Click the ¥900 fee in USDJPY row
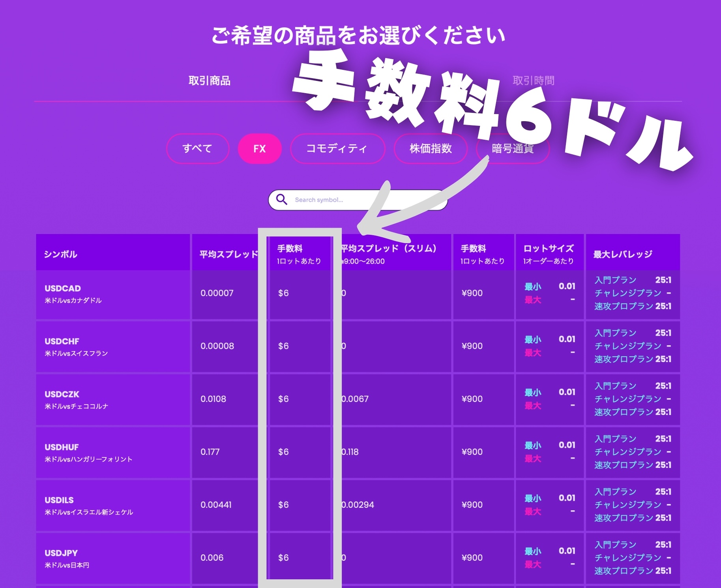 click(x=472, y=558)
